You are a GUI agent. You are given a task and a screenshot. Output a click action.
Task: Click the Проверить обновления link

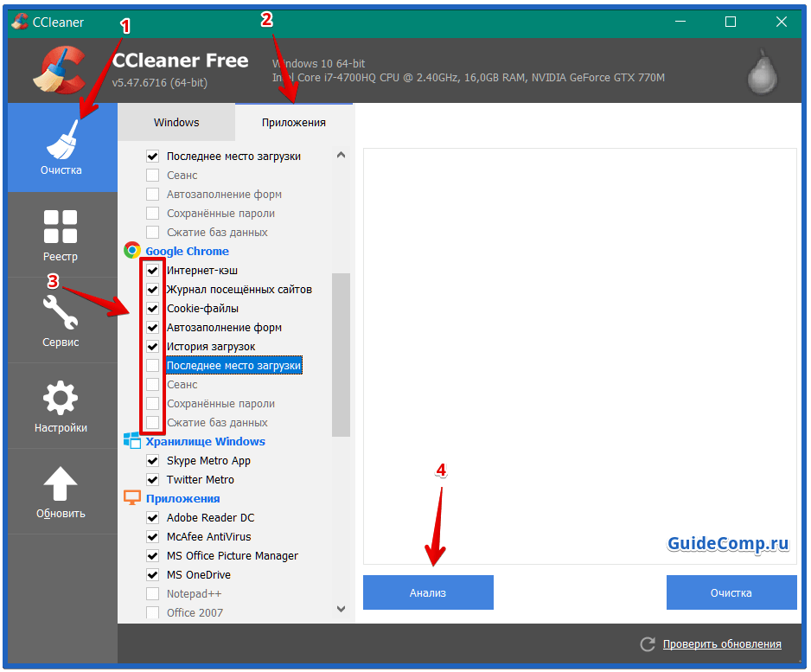pos(722,644)
